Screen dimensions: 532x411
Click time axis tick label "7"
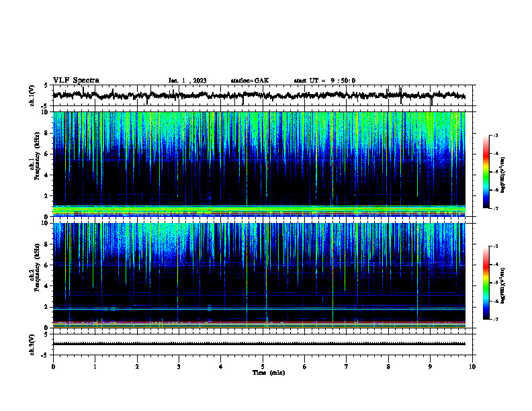coord(347,367)
